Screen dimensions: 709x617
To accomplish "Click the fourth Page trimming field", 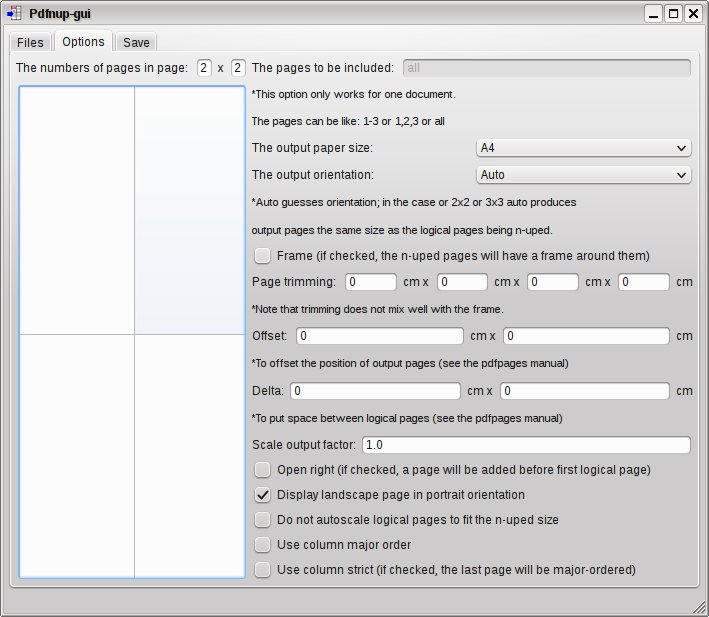I will [643, 282].
